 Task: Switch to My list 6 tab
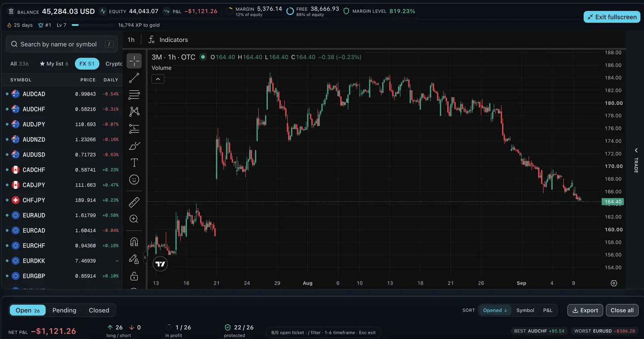coord(54,64)
